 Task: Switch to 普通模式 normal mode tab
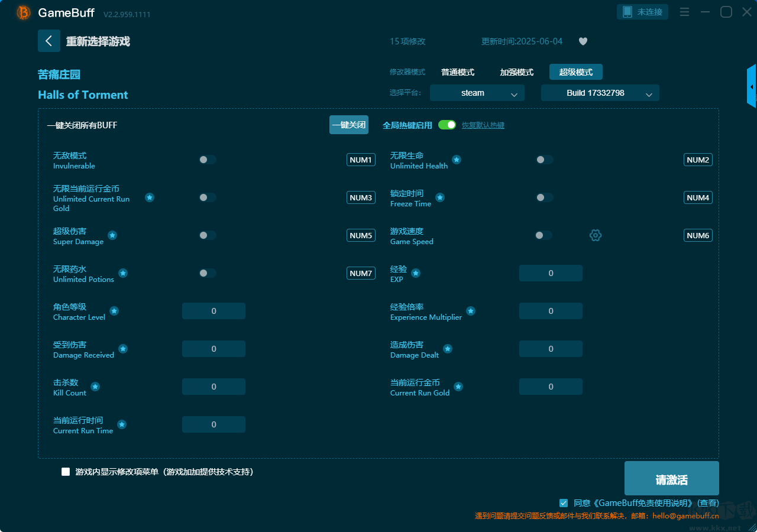pyautogui.click(x=458, y=72)
